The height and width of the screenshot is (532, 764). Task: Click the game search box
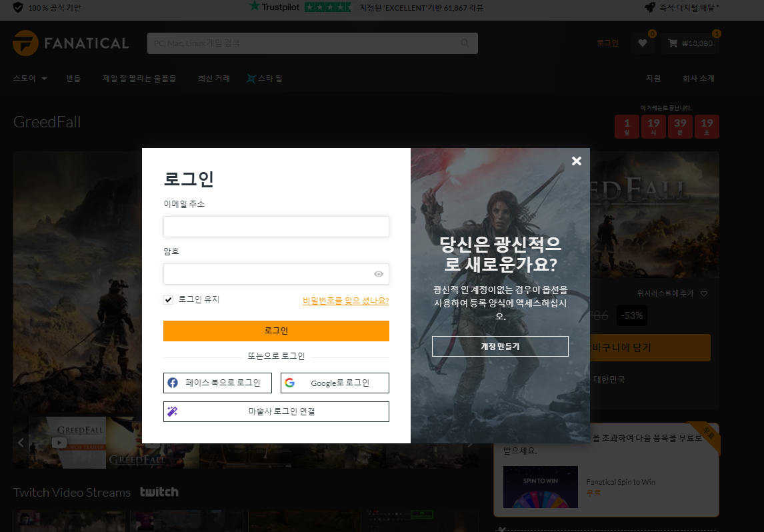point(312,43)
